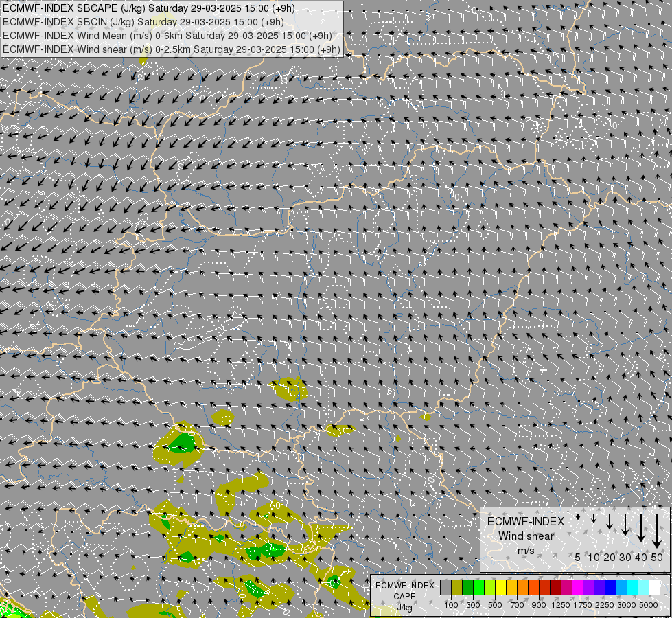Click the 50 m/s wind shear legend arrow
Viewport: 672px width, 618px height.
(x=657, y=531)
